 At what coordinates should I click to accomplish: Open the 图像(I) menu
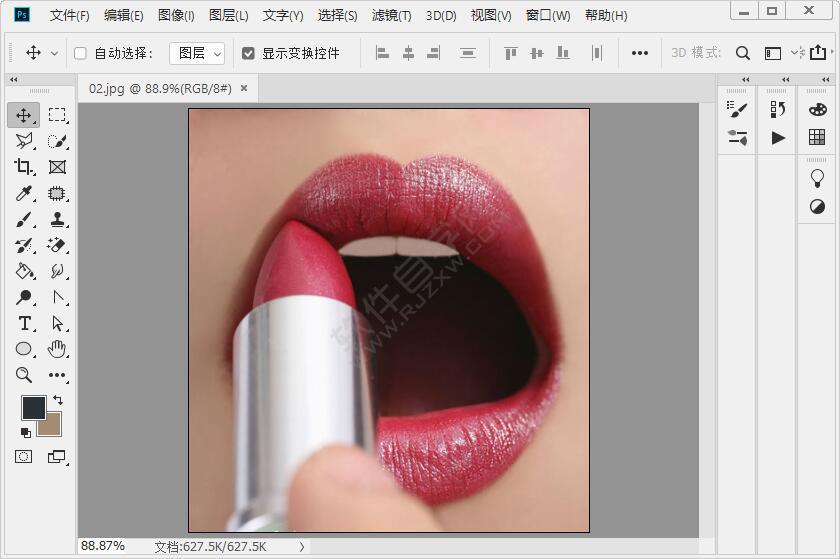(x=176, y=15)
